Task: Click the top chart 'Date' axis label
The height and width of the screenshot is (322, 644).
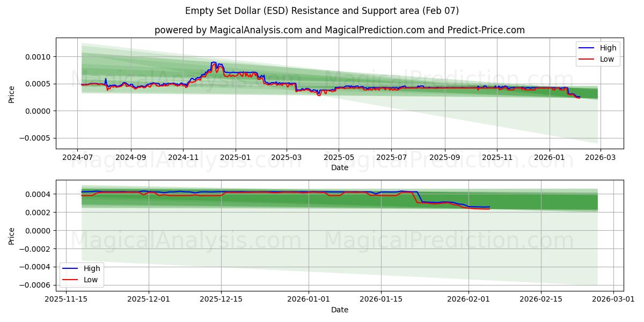Action: pos(340,167)
